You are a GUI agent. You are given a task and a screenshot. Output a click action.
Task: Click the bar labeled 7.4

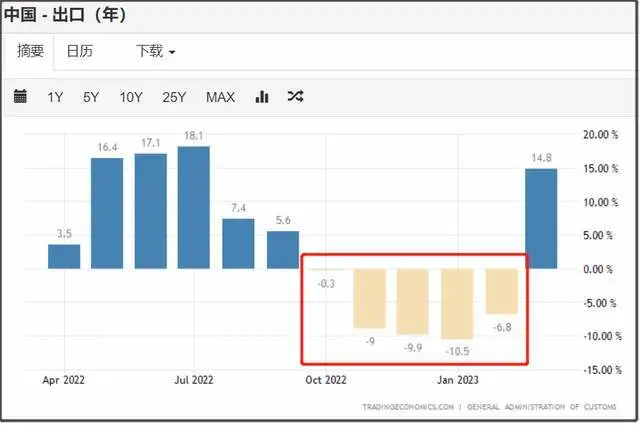tap(238, 244)
